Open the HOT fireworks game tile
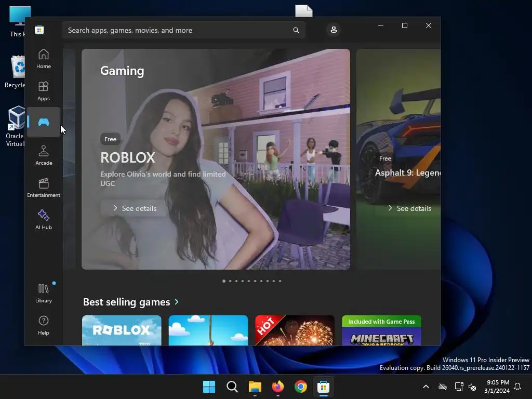This screenshot has height=399, width=532. click(x=295, y=330)
